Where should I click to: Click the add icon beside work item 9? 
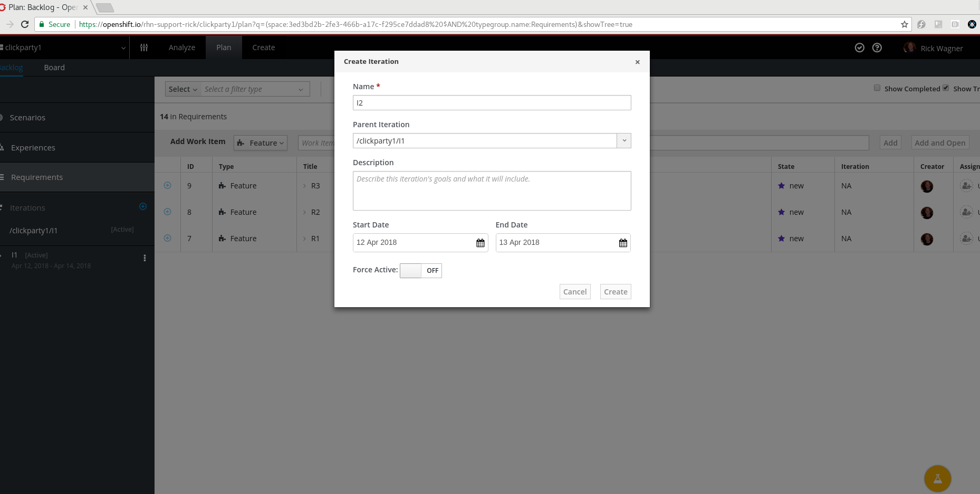[168, 185]
